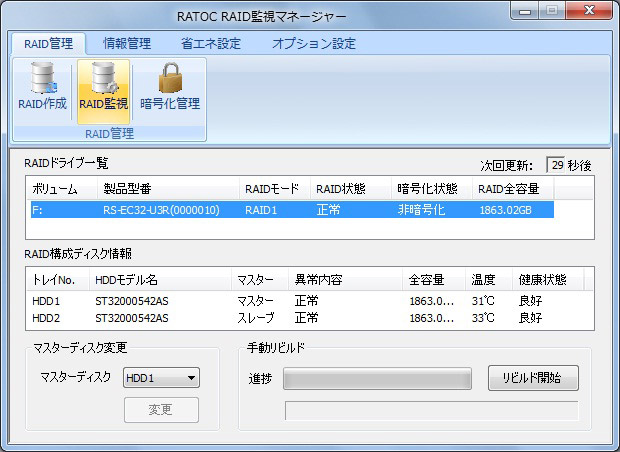This screenshot has height=452, width=620.
Task: Switch to the RAID管理 tab
Action: pyautogui.click(x=48, y=43)
